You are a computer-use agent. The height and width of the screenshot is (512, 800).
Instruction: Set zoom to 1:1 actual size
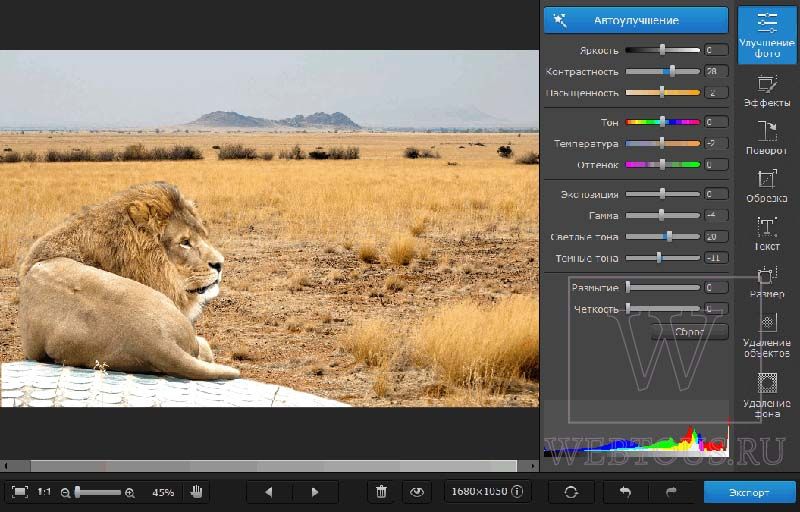[x=44, y=492]
